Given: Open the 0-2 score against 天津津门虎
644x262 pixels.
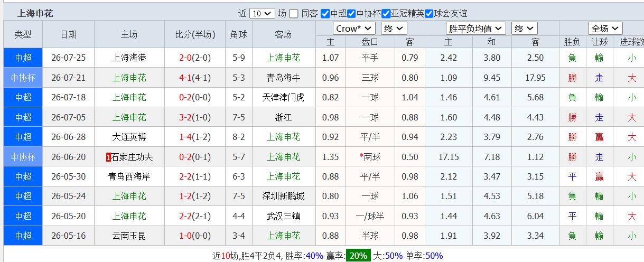Looking at the screenshot, I should [185, 97].
